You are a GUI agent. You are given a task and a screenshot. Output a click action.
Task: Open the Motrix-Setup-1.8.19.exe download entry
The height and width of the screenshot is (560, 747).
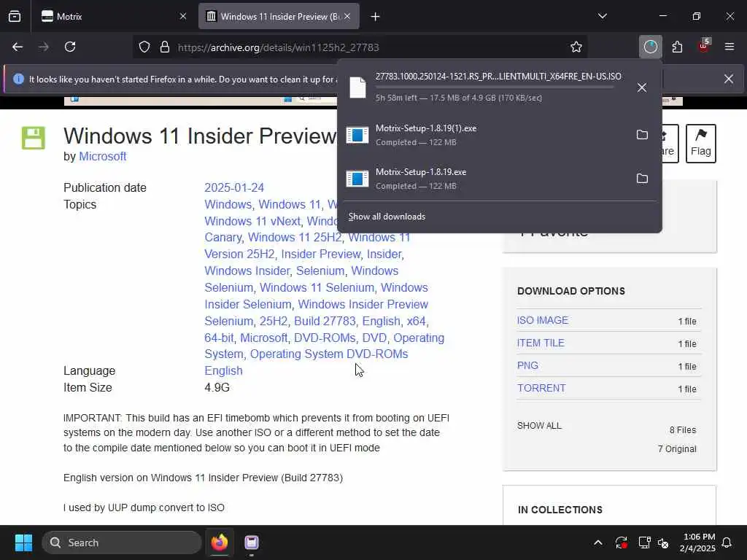click(486, 179)
